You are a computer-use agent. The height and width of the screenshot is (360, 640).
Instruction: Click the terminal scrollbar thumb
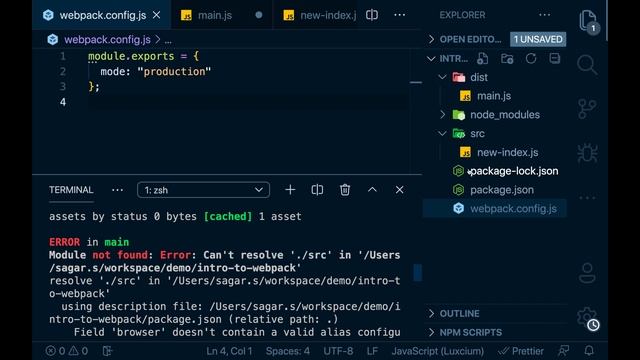(417, 273)
